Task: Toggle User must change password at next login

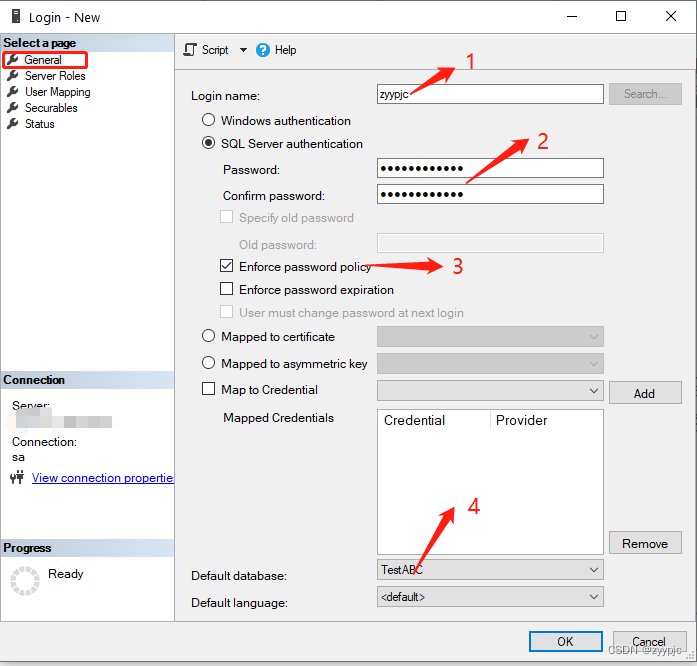Action: 227,312
